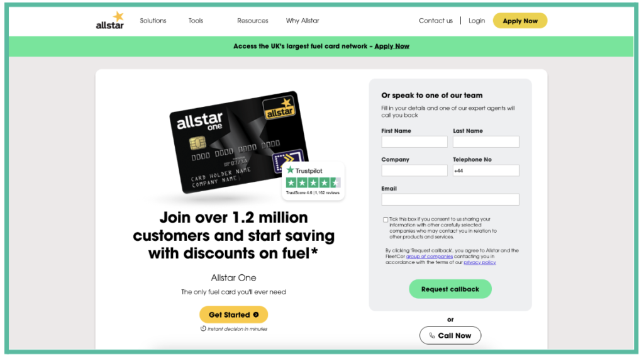Click the Allstar One fuel card image
Viewport: 644px width, 356px height.
pos(239,142)
